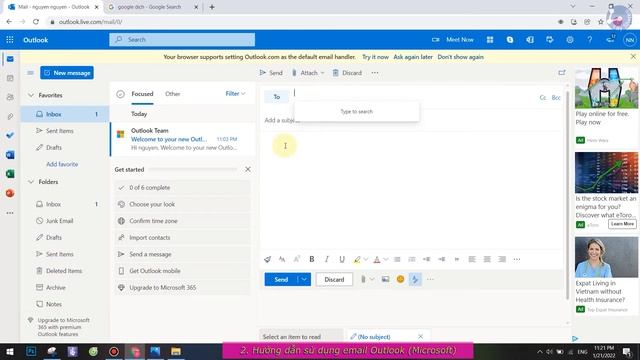Open the Filter dropdown

(x=236, y=93)
